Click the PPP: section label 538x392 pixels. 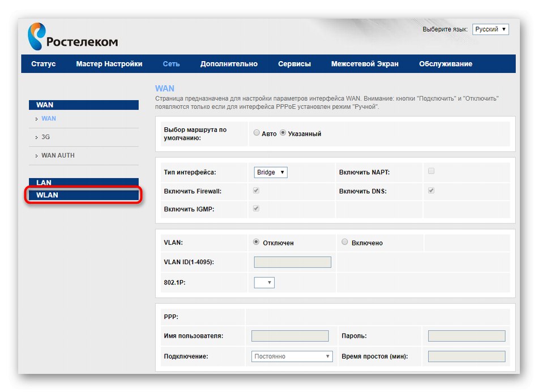click(171, 317)
